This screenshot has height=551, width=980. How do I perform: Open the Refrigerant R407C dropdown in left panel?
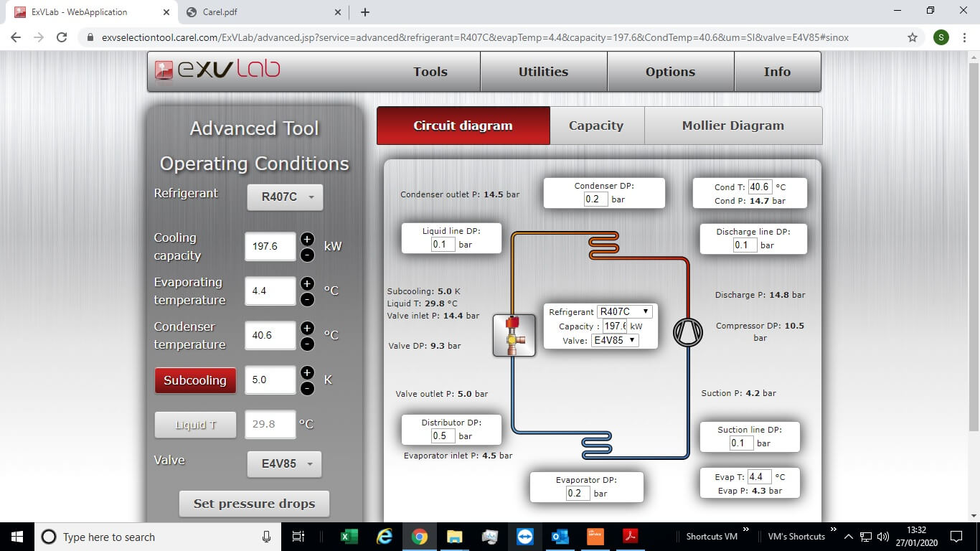285,197
